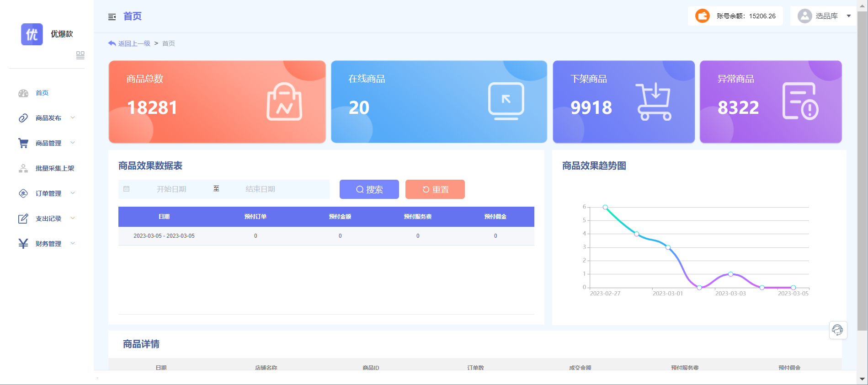
Task: Click the 重置 reset button
Action: tap(435, 189)
